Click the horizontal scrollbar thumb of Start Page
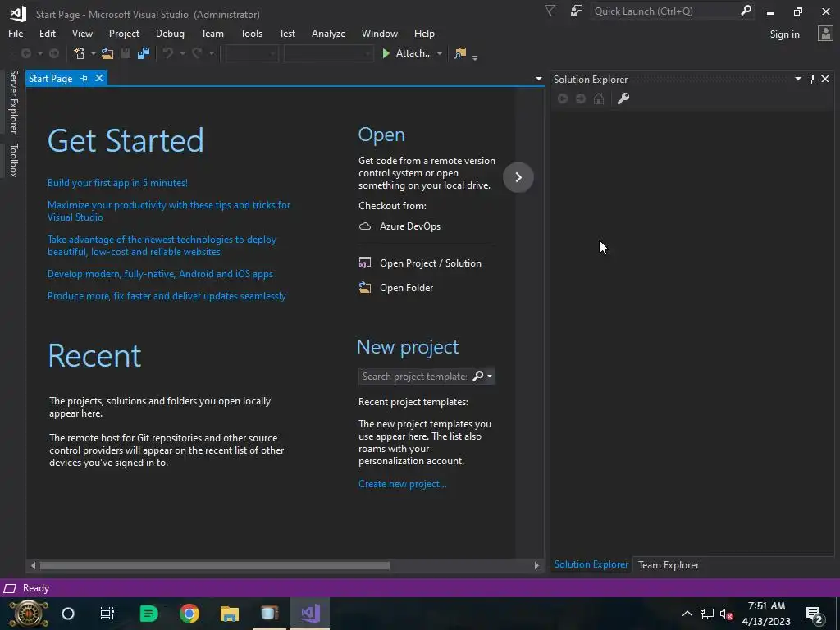The width and height of the screenshot is (840, 630). click(215, 565)
